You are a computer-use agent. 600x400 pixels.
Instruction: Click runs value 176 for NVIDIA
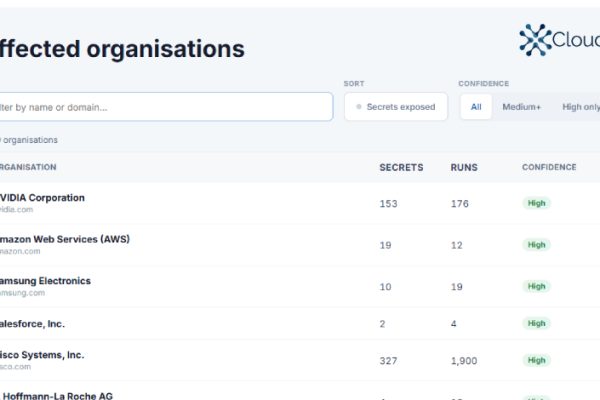click(460, 204)
